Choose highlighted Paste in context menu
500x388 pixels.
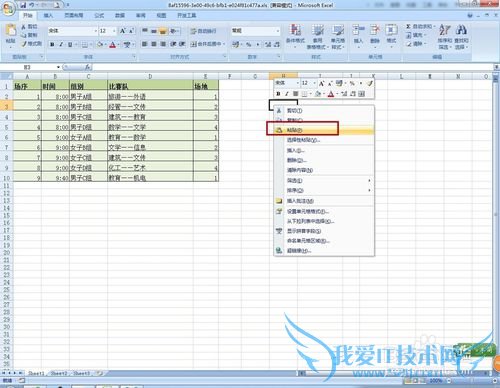pyautogui.click(x=324, y=130)
